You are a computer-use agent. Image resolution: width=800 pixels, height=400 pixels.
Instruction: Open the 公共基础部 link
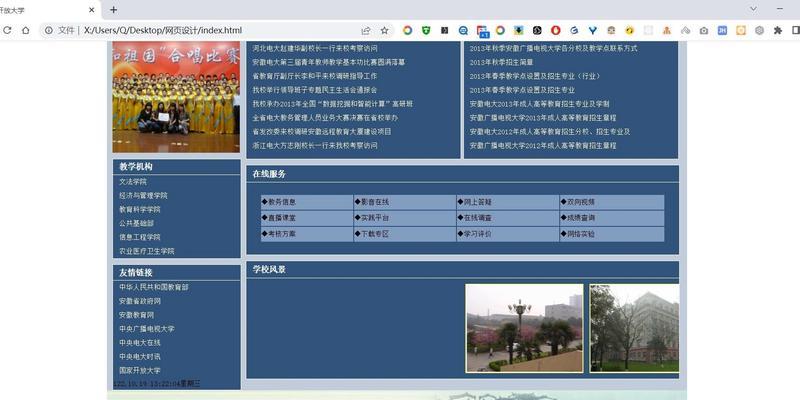136,223
